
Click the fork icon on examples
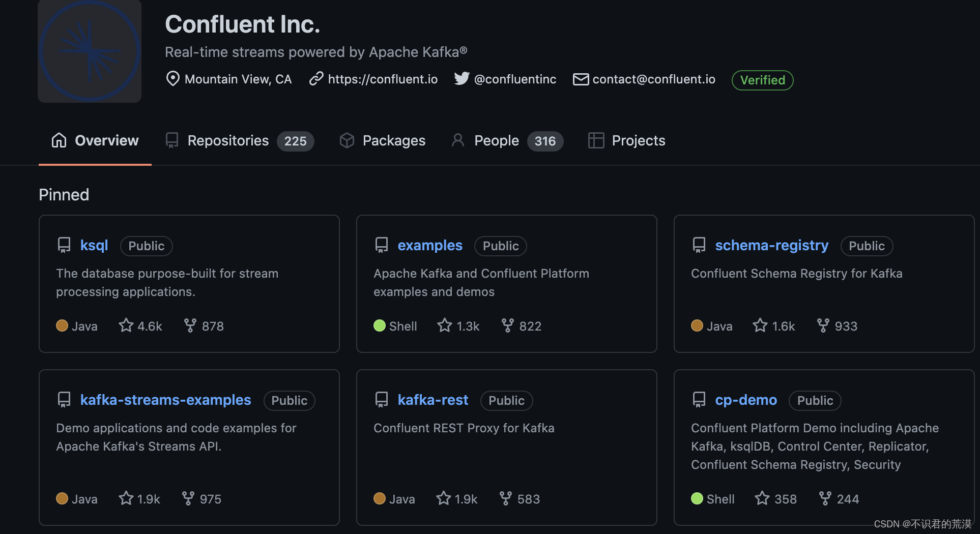point(507,325)
